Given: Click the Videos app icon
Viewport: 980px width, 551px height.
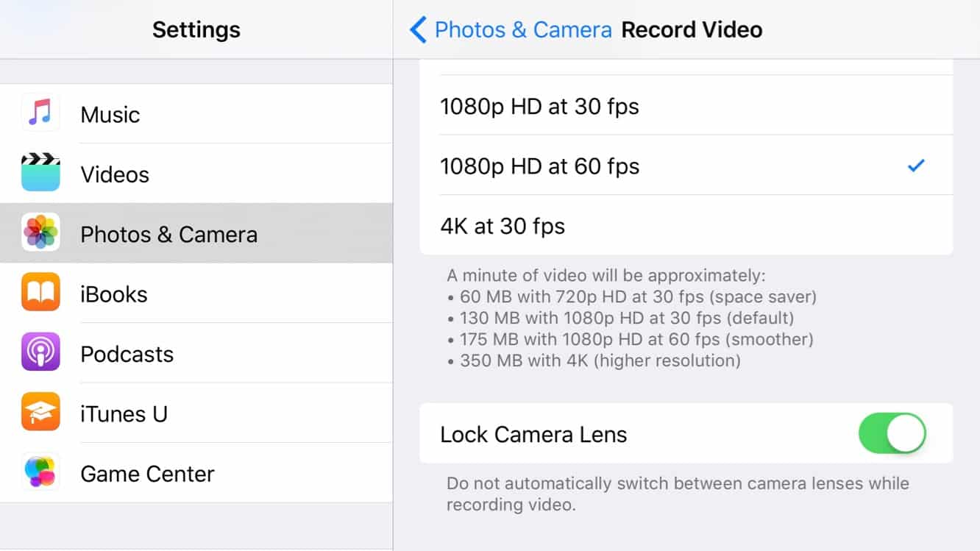Looking at the screenshot, I should tap(40, 174).
